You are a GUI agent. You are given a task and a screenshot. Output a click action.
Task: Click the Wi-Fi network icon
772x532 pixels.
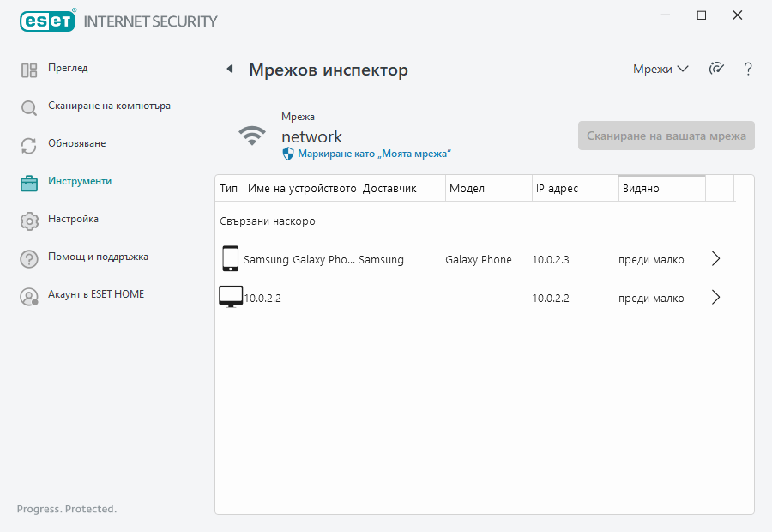point(251,136)
